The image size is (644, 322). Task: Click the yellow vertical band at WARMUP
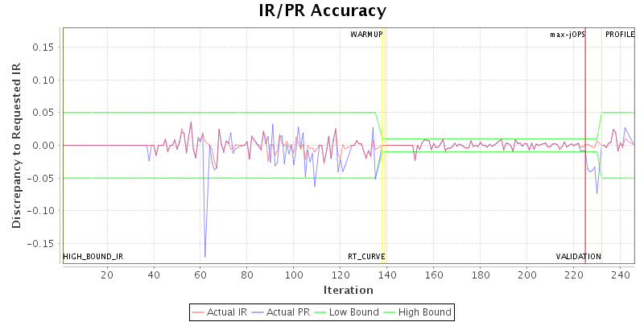click(x=384, y=145)
